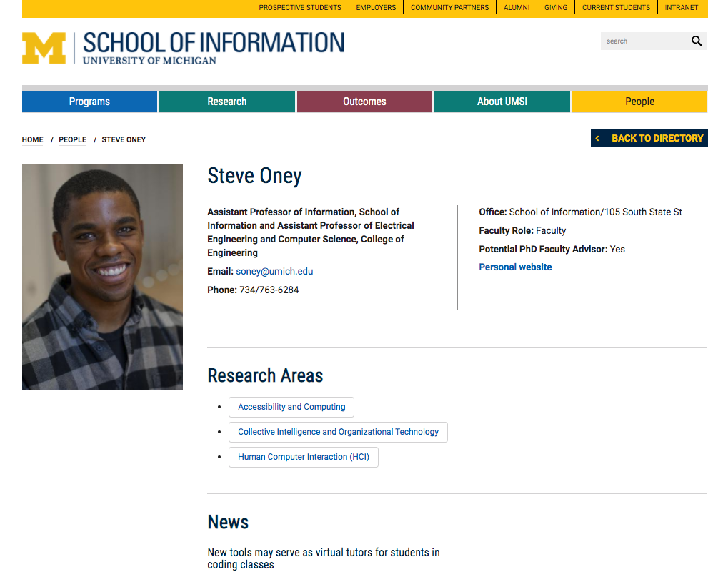Image resolution: width=728 pixels, height=572 pixels.
Task: Open the Prospective Students menu link
Action: coord(300,8)
